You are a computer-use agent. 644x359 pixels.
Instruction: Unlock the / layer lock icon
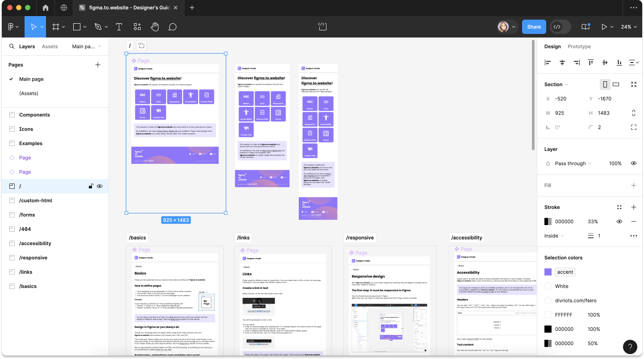[91, 186]
